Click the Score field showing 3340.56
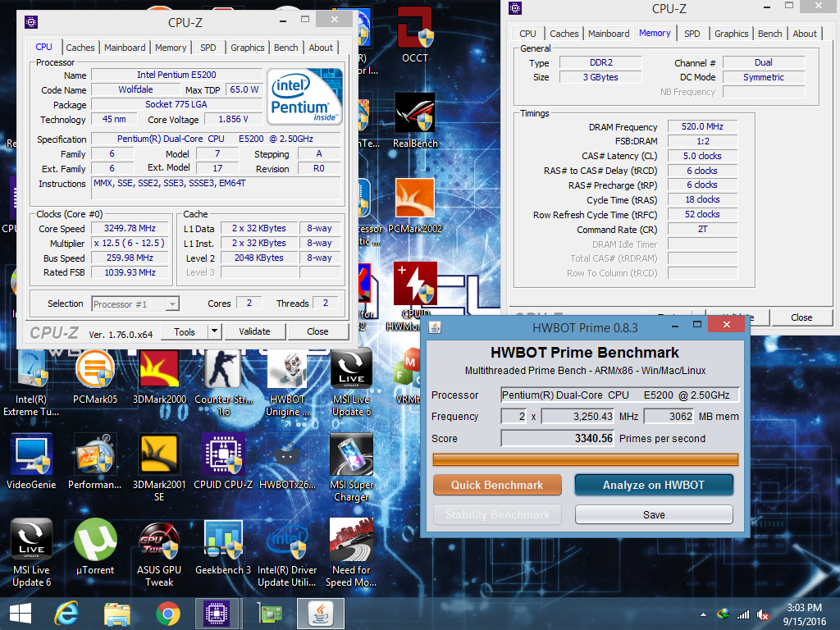The height and width of the screenshot is (630, 840). coord(558,438)
